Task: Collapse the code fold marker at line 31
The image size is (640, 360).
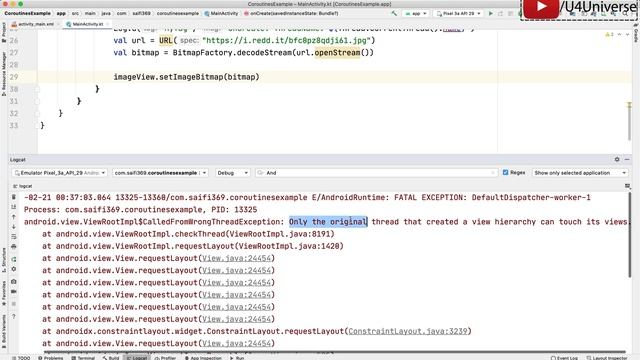Action: click(37, 101)
